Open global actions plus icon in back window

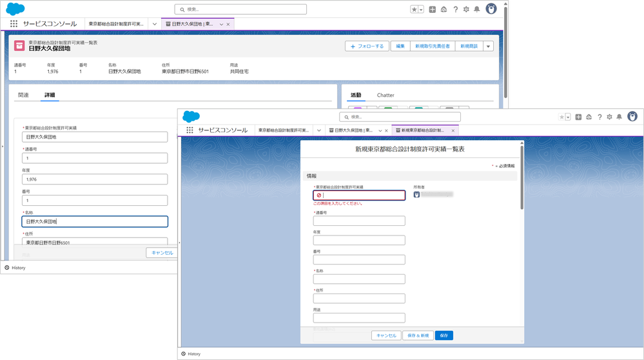[x=433, y=10]
